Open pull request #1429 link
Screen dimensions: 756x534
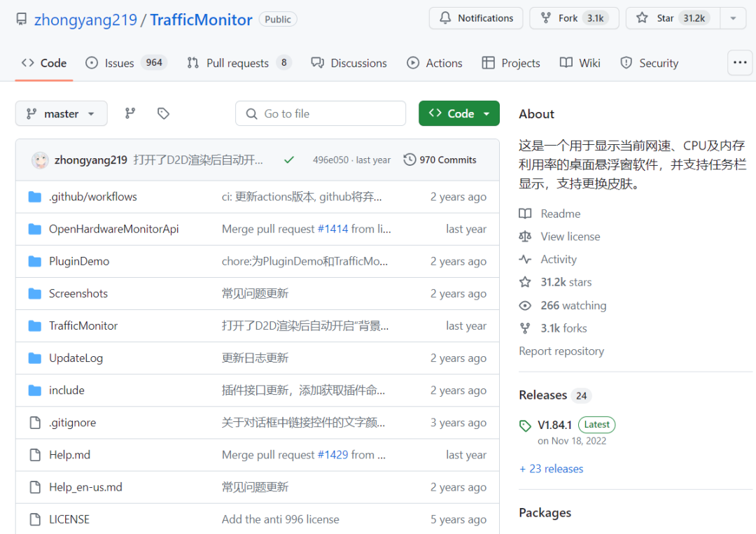coord(332,455)
